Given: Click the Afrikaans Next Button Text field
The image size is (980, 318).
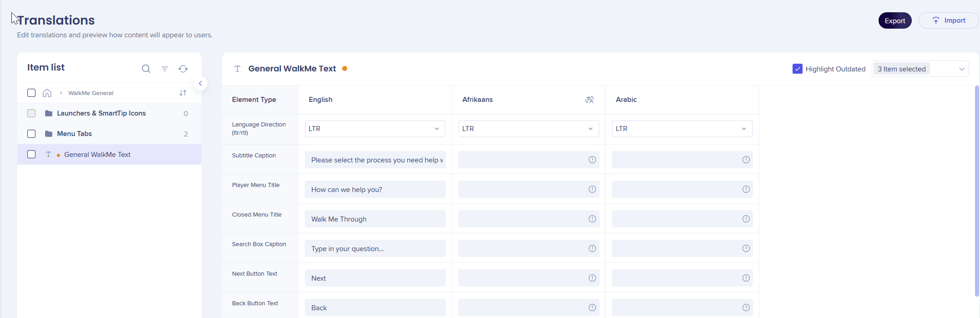Looking at the screenshot, I should point(522,278).
